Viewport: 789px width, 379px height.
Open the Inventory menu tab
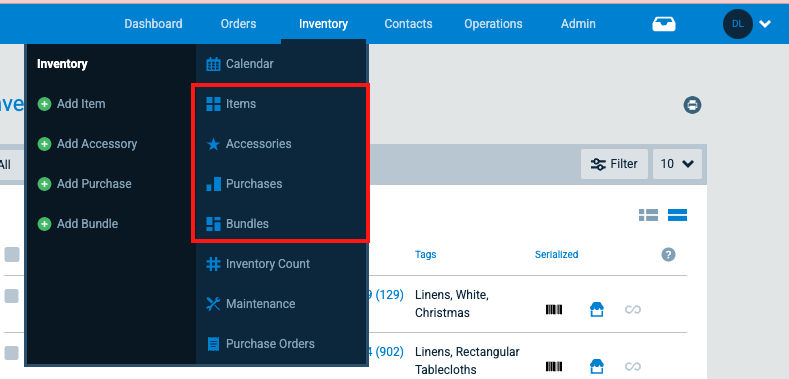[x=323, y=24]
